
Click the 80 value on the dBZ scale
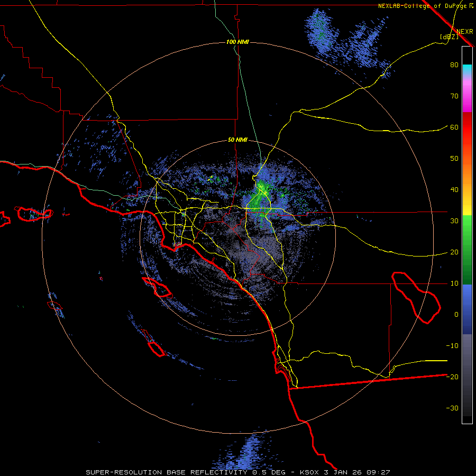pos(454,65)
